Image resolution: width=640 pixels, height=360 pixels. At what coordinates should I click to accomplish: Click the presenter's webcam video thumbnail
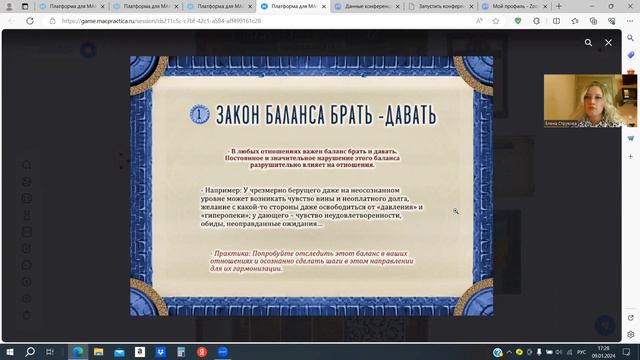590,101
